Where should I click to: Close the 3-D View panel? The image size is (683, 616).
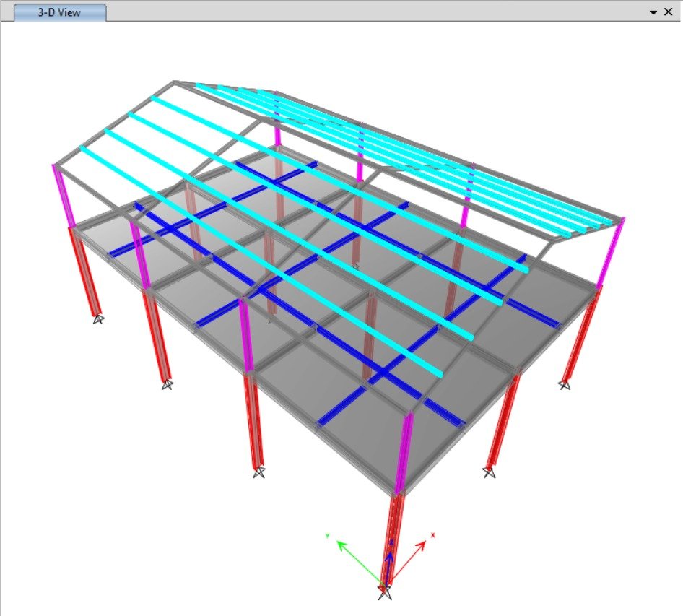click(668, 12)
